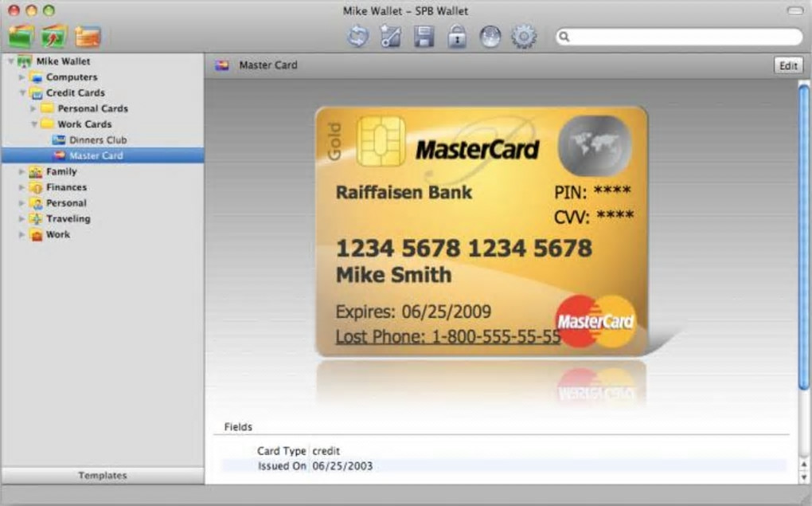Click the Mike Smith cardholder name
812x506 pixels.
393,275
